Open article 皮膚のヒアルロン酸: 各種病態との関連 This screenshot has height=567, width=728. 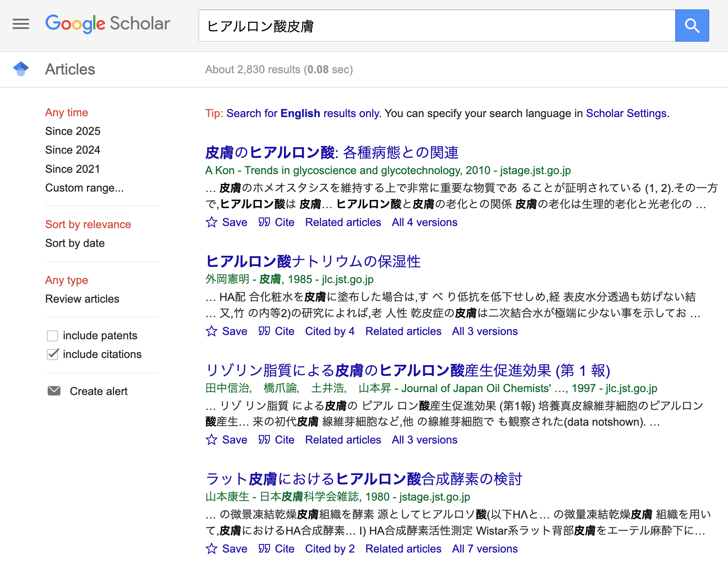tap(332, 152)
